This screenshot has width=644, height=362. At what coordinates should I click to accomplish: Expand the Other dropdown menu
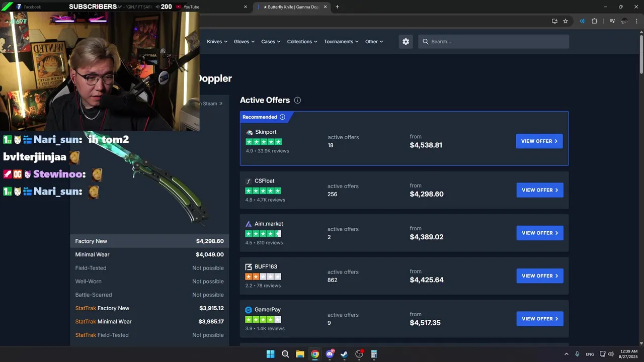coord(374,42)
